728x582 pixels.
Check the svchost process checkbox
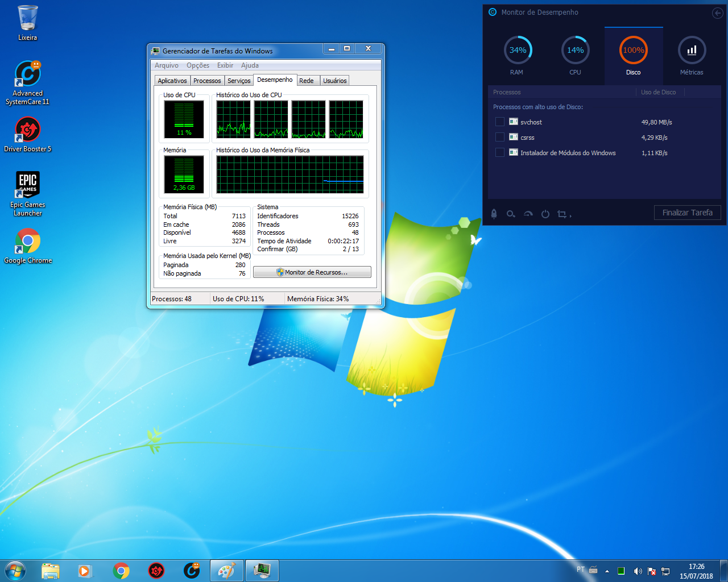coord(500,122)
